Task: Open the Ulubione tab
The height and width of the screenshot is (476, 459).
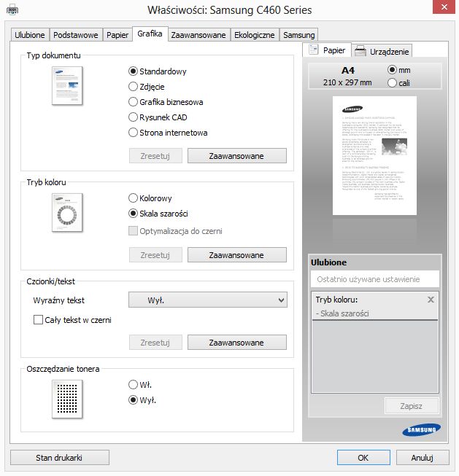Action: tap(30, 35)
